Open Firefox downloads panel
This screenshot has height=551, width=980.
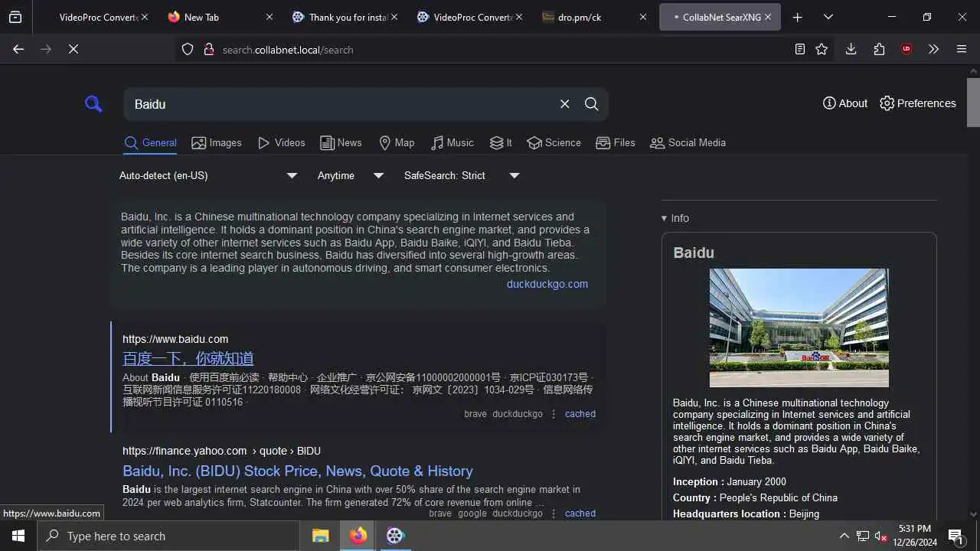coord(851,49)
